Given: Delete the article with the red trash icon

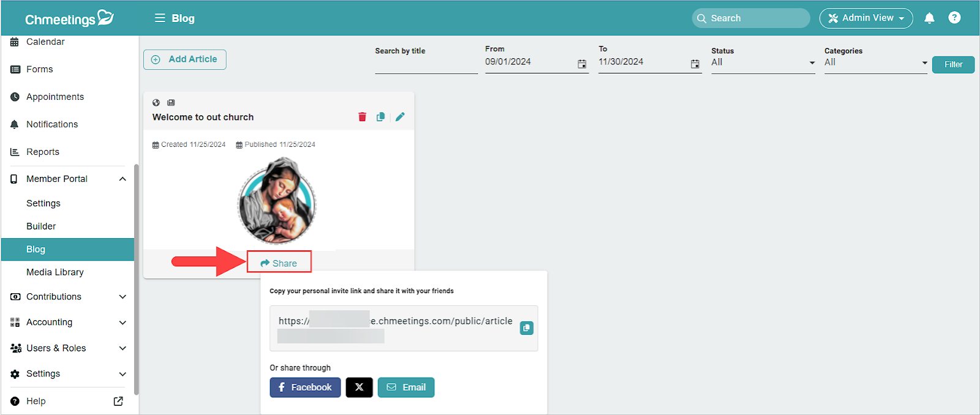Looking at the screenshot, I should click(x=362, y=117).
